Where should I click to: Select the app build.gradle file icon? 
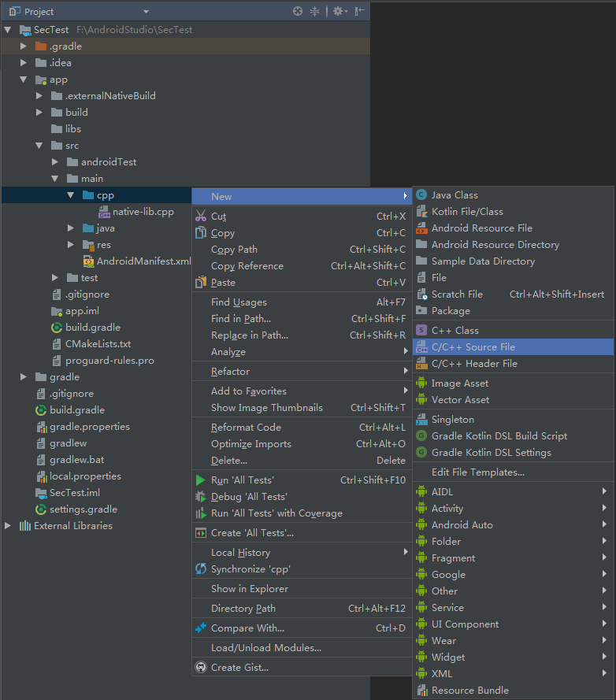click(x=56, y=328)
